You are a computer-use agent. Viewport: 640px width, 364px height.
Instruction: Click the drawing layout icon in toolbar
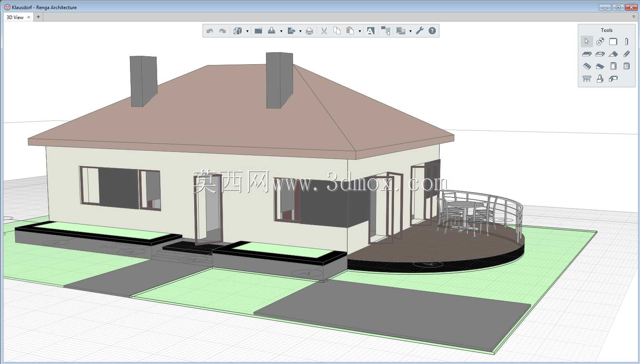click(x=401, y=31)
